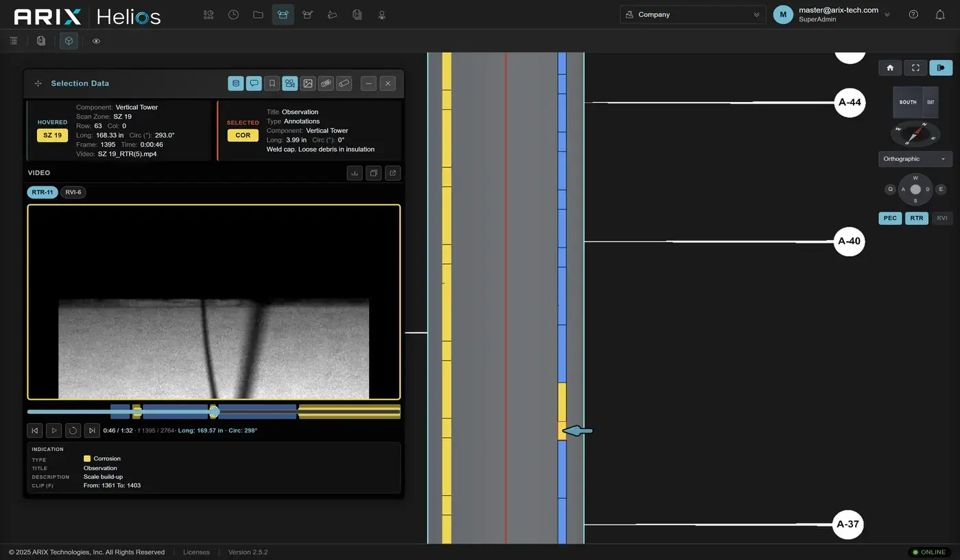The width and height of the screenshot is (960, 560).
Task: Open the dashboard chart icon in top navigation
Action: (x=208, y=14)
